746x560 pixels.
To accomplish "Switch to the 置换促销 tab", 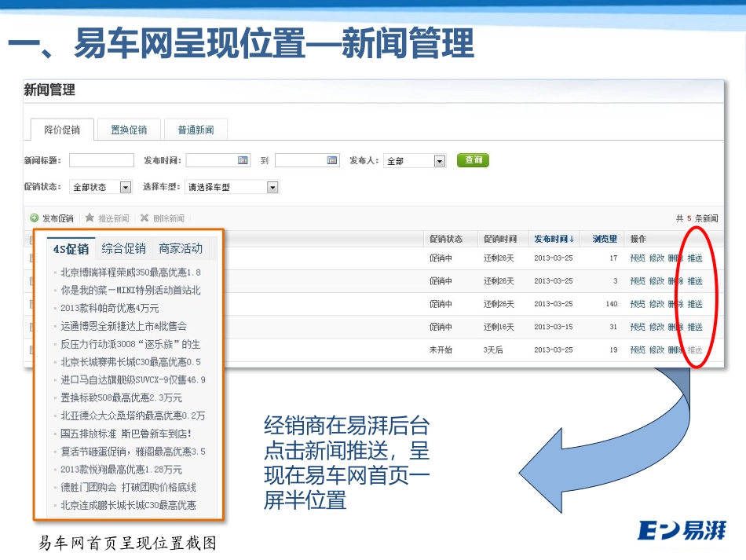I will coord(129,130).
